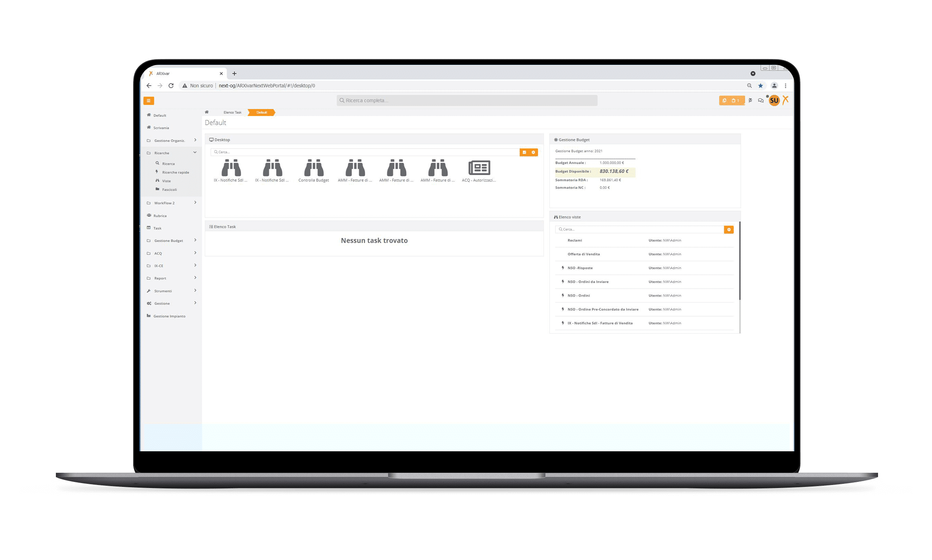The width and height of the screenshot is (932, 560).
Task: Click the breadcrumb home icon
Action: (207, 112)
